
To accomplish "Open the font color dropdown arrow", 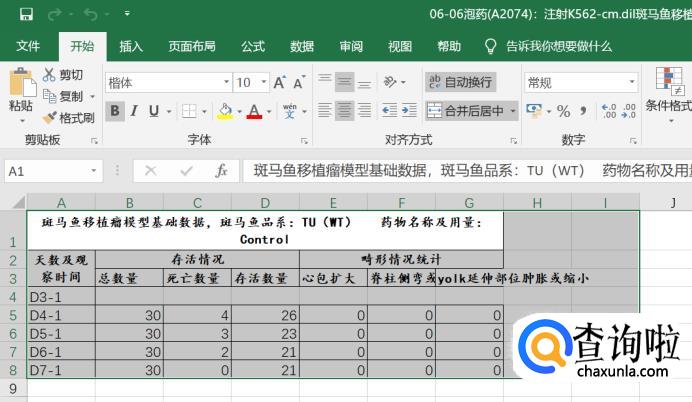I will 269,111.
